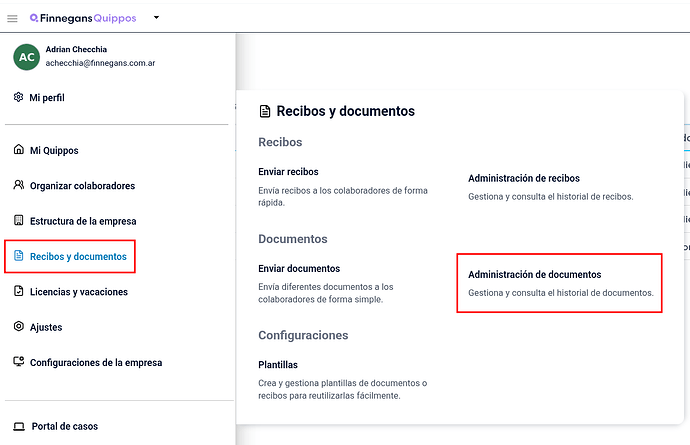Click the Organizar colaboradores people icon

18,185
